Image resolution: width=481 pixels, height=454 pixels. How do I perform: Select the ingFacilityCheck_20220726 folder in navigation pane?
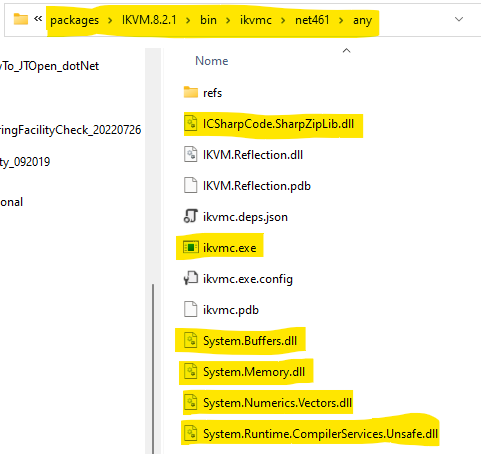(70, 130)
